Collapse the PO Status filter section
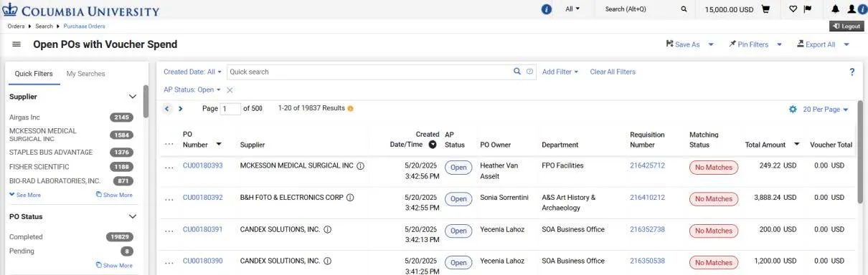 tap(133, 216)
